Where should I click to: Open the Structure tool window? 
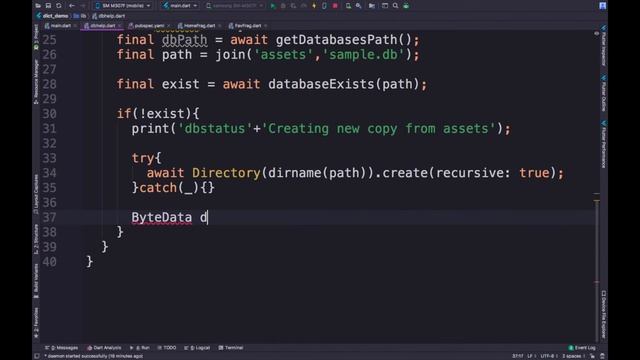[36, 239]
